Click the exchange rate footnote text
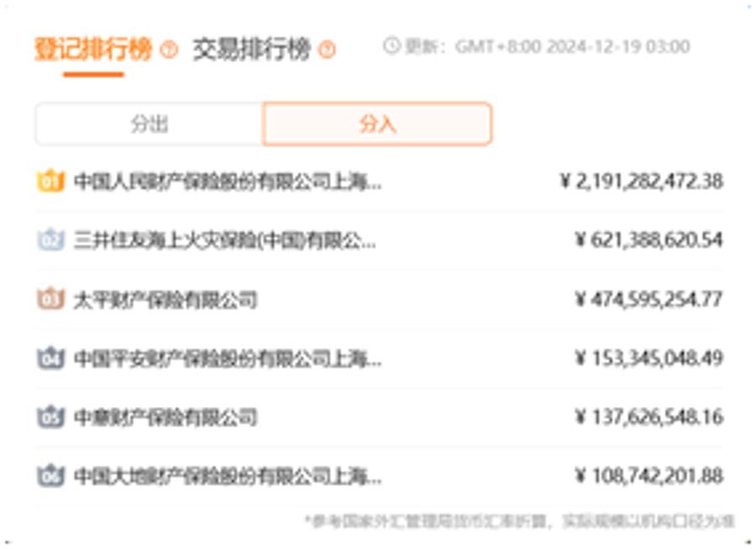Screen dimensions: 756x549 coord(519,521)
